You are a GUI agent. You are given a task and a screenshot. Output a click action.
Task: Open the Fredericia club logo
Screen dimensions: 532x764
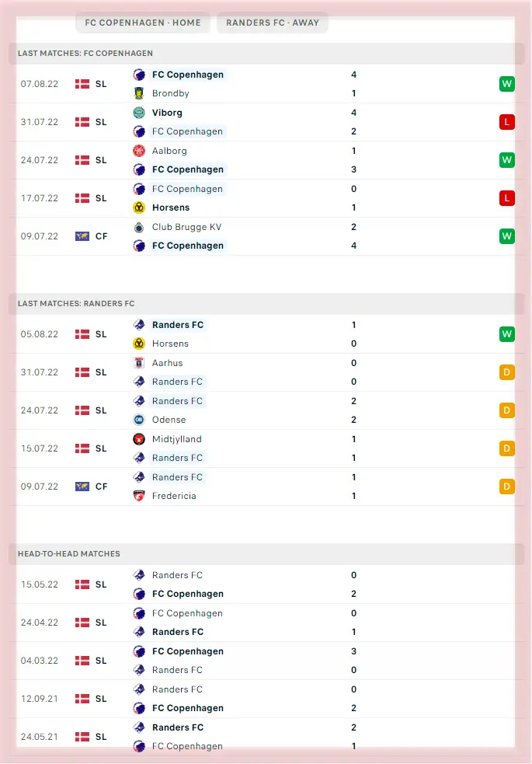139,496
